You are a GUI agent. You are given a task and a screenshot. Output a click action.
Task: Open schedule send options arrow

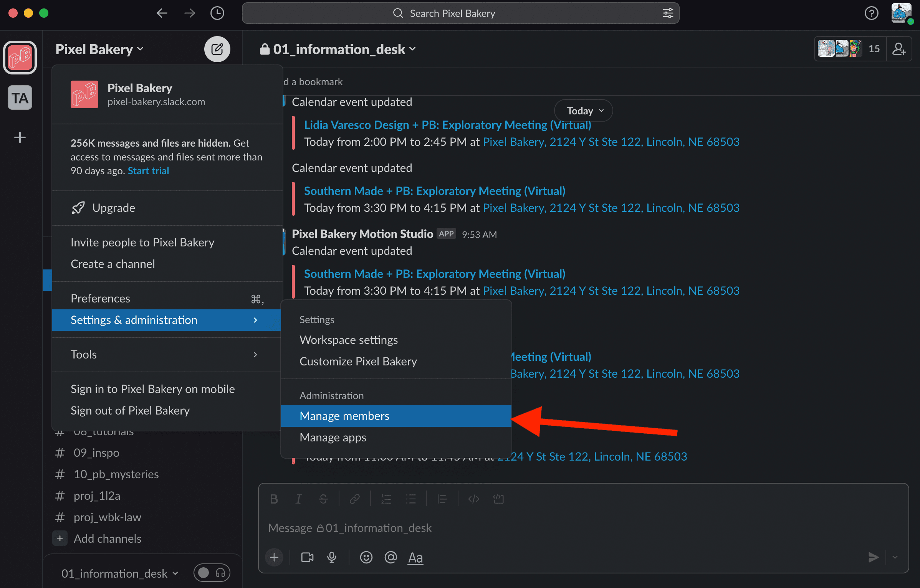pyautogui.click(x=895, y=557)
